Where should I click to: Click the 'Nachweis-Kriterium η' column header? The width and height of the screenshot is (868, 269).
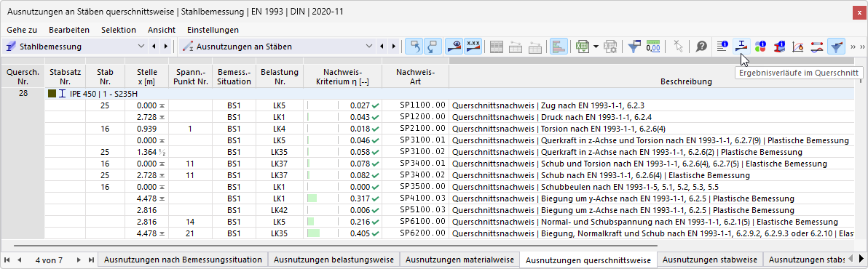click(x=343, y=77)
